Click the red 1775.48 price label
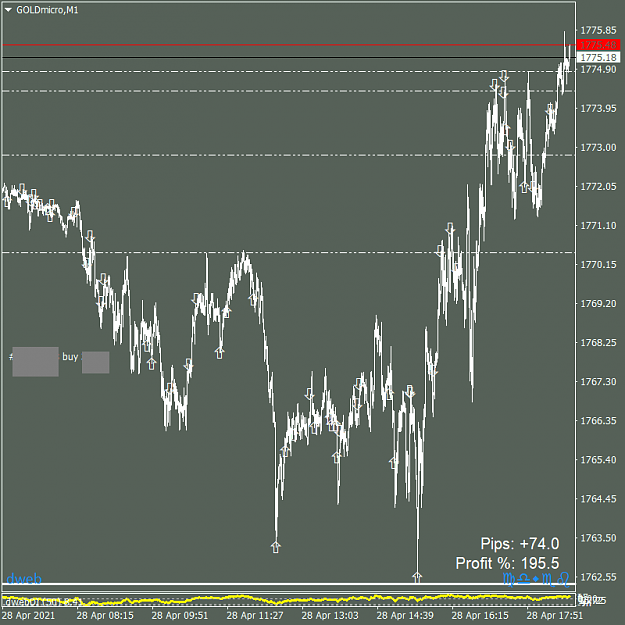The width and height of the screenshot is (625, 625). click(598, 45)
